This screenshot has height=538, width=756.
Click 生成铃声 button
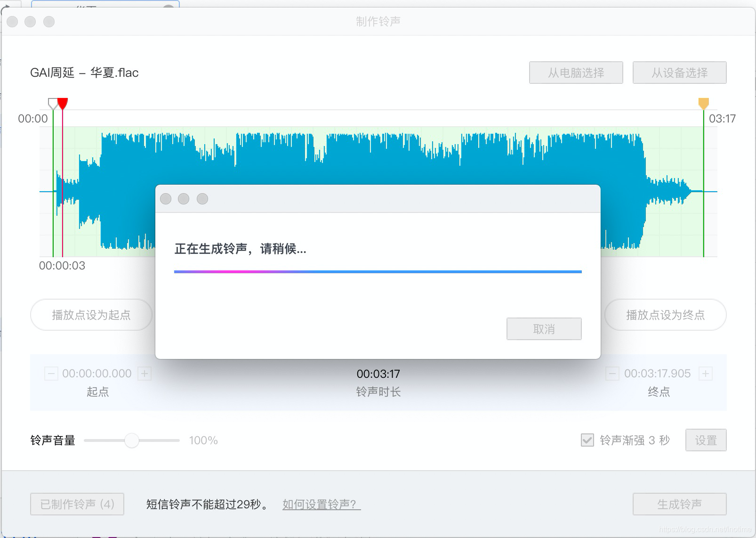[679, 504]
